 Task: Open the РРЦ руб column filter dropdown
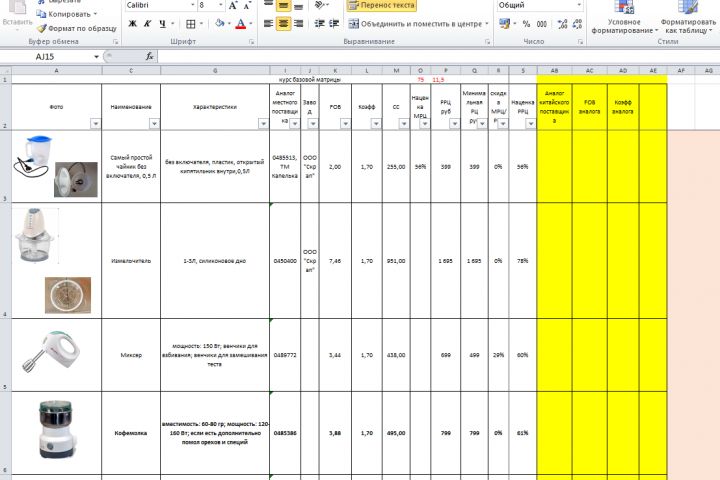point(455,124)
